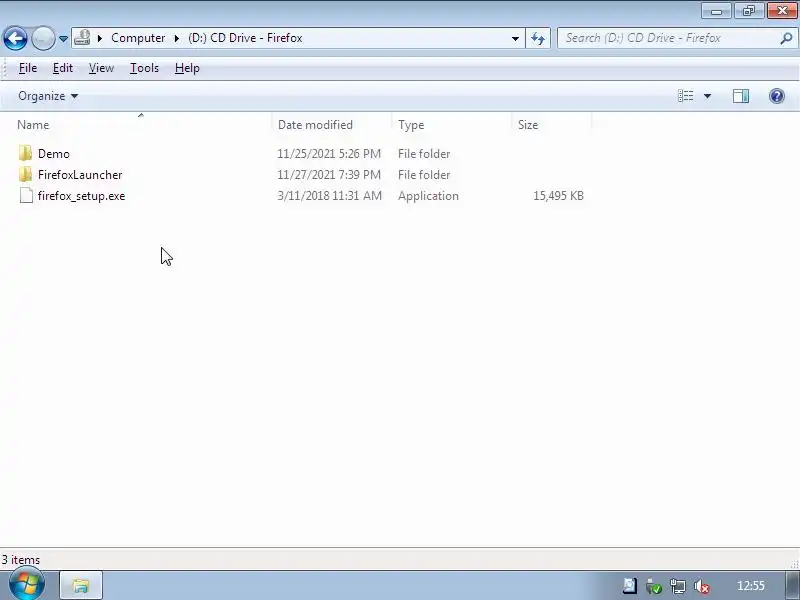Screen dimensions: 800x600
Task: Sort by the Date modified column
Action: click(315, 125)
